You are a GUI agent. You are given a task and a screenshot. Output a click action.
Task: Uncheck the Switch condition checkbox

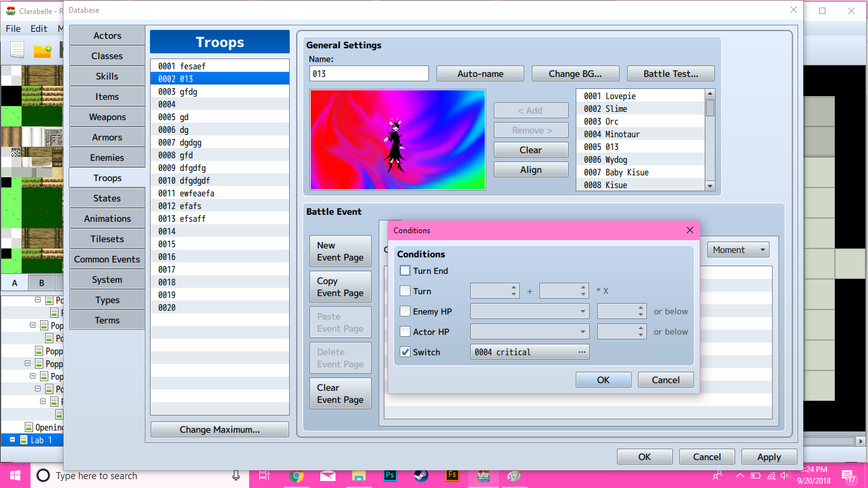[x=405, y=352]
